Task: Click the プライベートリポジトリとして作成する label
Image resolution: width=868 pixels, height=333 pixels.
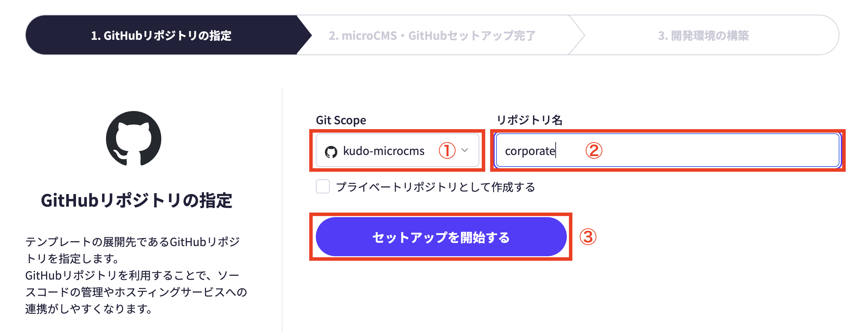Action: coord(435,187)
